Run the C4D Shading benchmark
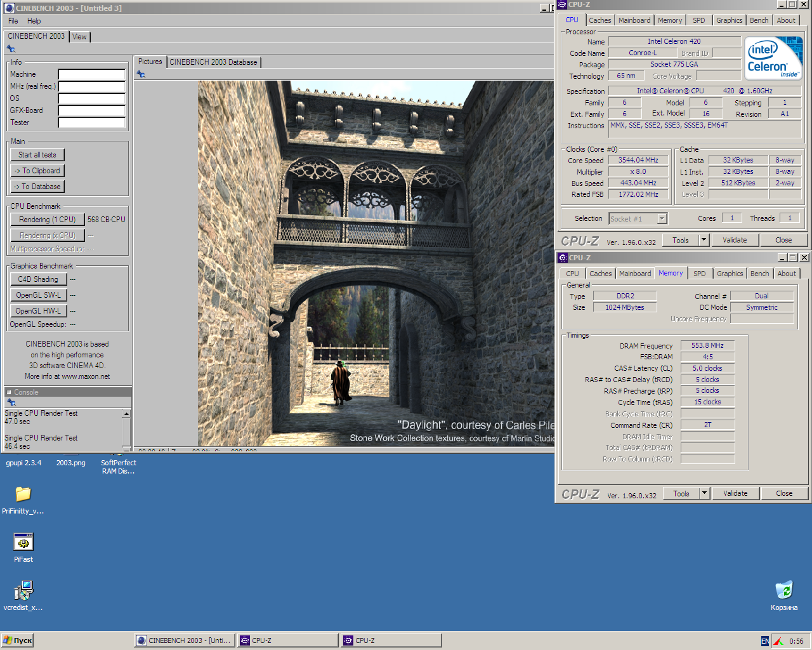This screenshot has width=812, height=650. pyautogui.click(x=38, y=279)
